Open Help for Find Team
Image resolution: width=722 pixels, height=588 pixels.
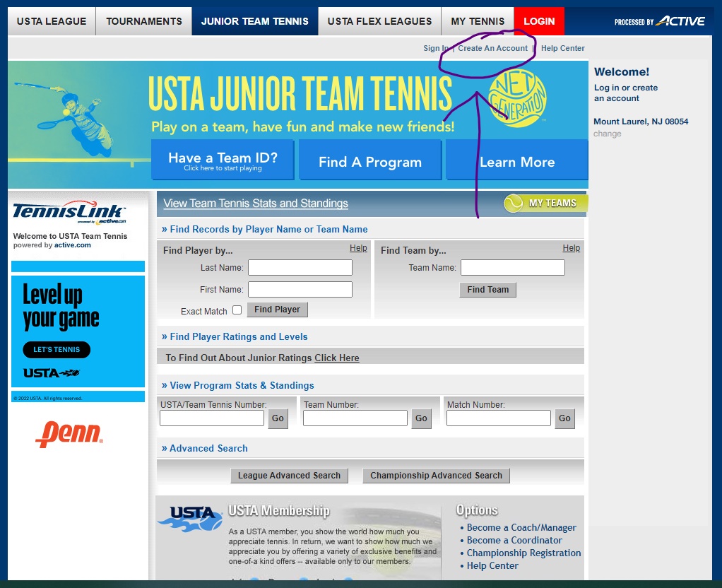(x=572, y=248)
